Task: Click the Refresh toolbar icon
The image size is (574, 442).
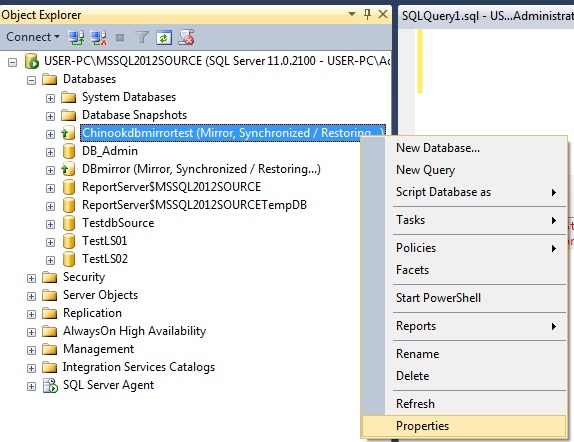Action: (x=164, y=37)
